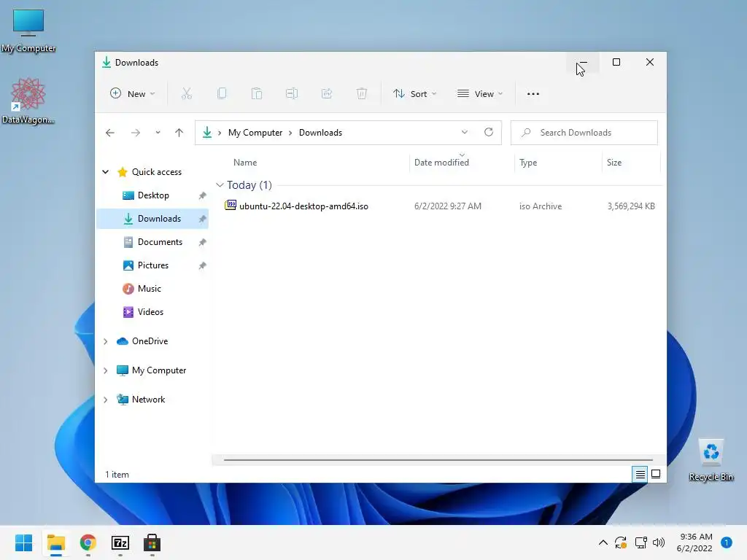Click the Search Downloads field
This screenshot has height=560, width=747.
click(584, 133)
